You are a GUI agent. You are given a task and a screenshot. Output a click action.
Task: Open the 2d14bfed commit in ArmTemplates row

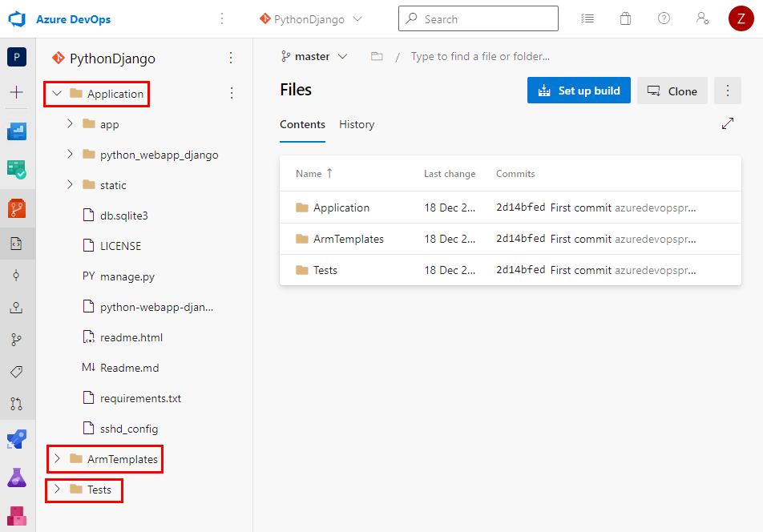pos(520,238)
